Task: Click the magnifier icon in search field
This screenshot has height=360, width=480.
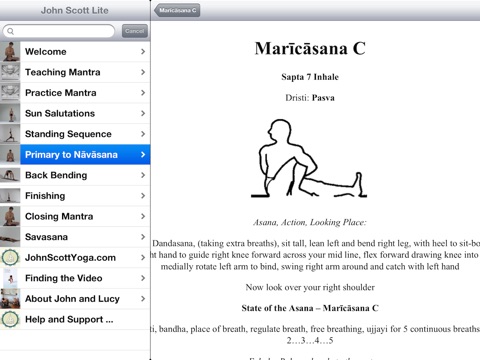Action: (10, 31)
